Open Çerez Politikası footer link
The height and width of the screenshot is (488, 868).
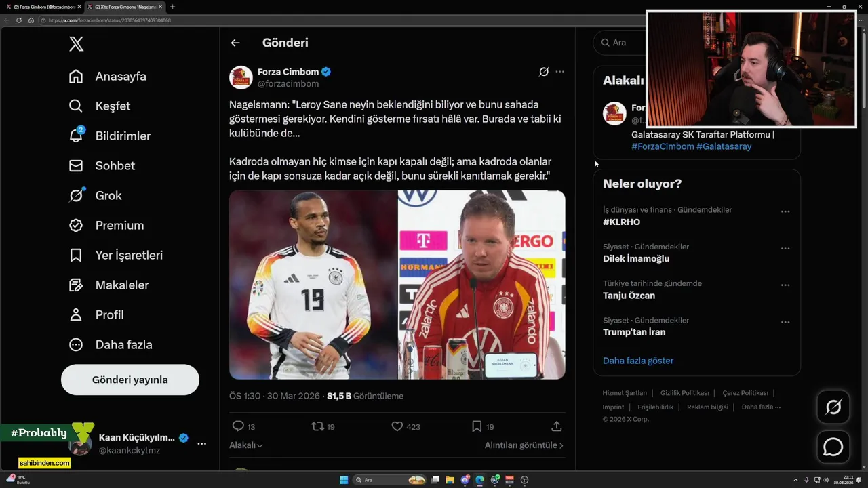pyautogui.click(x=745, y=393)
